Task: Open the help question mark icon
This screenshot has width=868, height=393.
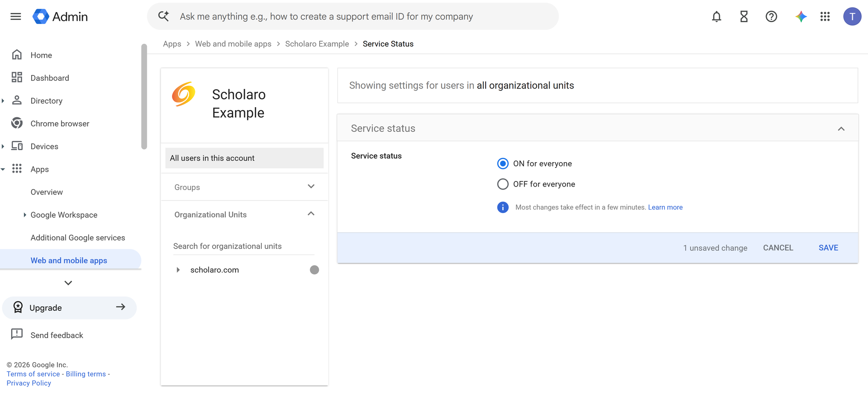Action: (771, 16)
